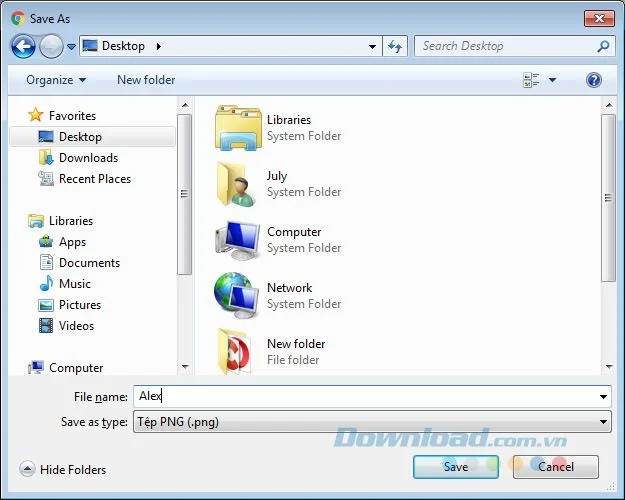Open the Organize menu
The height and width of the screenshot is (500, 625).
pyautogui.click(x=56, y=80)
